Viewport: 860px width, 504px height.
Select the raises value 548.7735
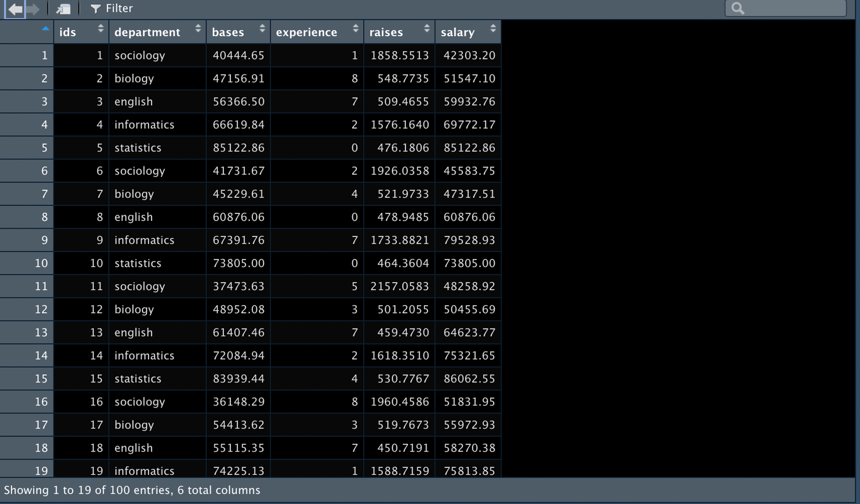403,79
